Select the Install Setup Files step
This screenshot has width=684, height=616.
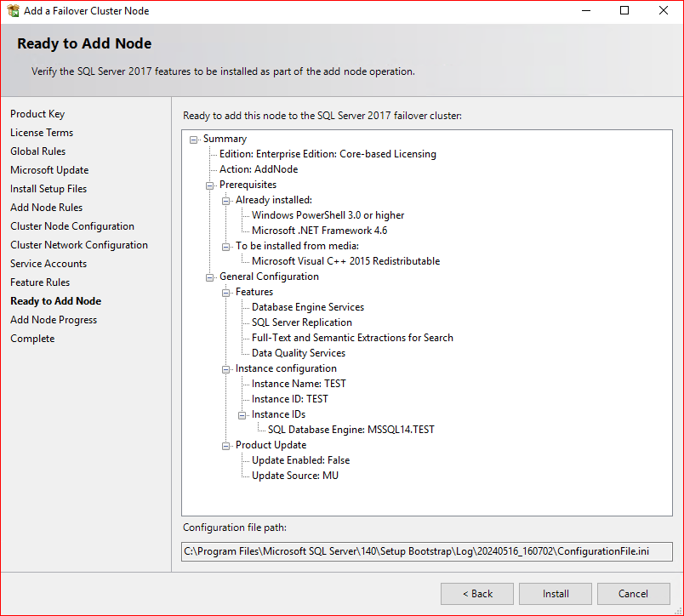48,189
